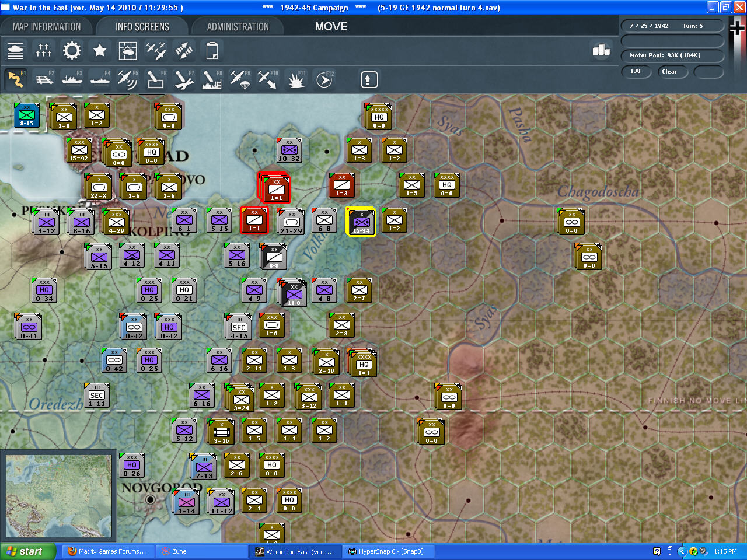Select the Soviet 3=16 counter
Image resolution: width=747 pixels, height=560 pixels.
coord(221,432)
